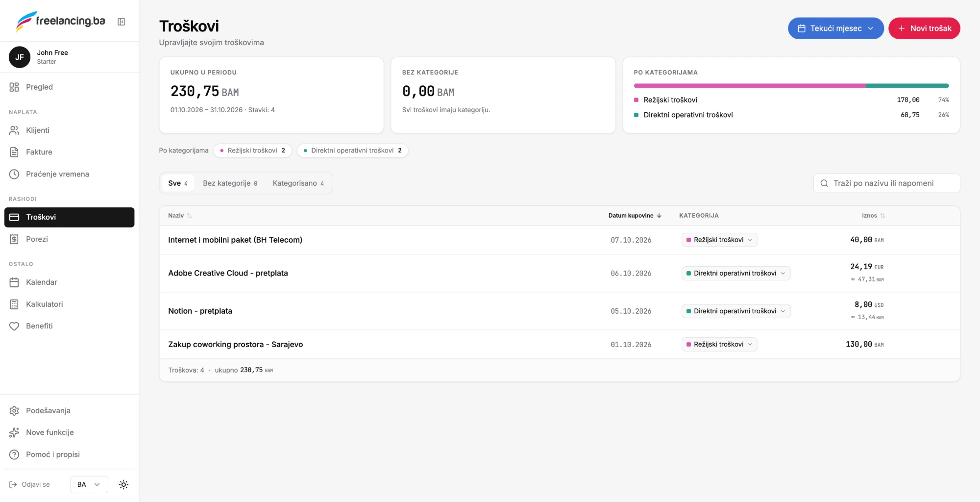The image size is (980, 502).
Task: Open the Benefiti heart icon
Action: 14,326
